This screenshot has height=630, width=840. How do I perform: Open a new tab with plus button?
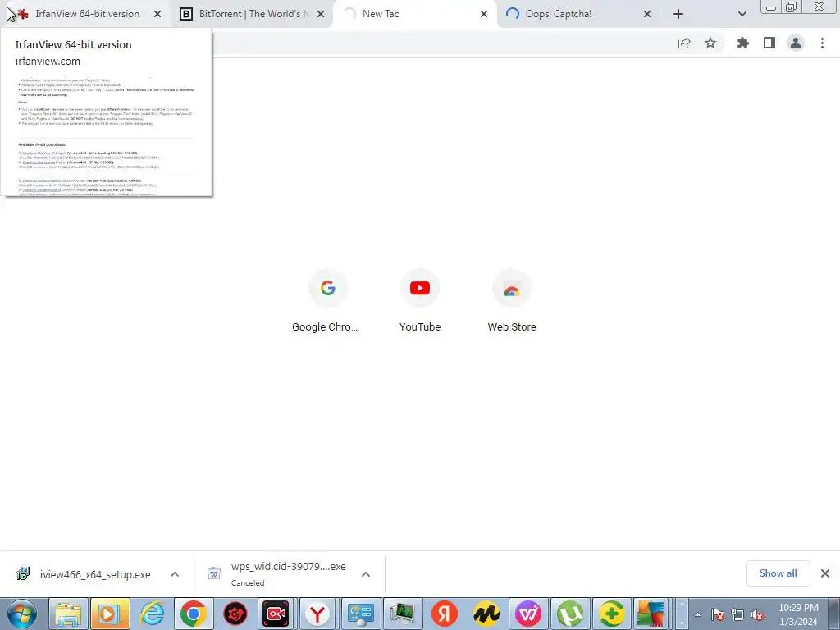point(678,14)
